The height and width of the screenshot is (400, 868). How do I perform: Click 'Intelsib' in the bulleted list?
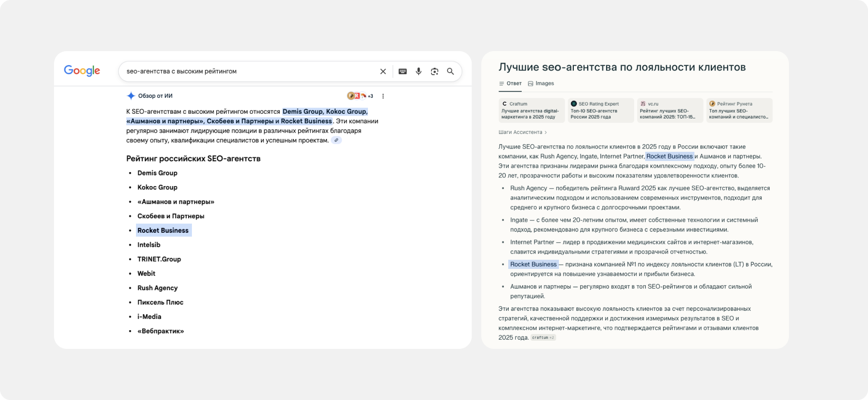pyautogui.click(x=149, y=245)
